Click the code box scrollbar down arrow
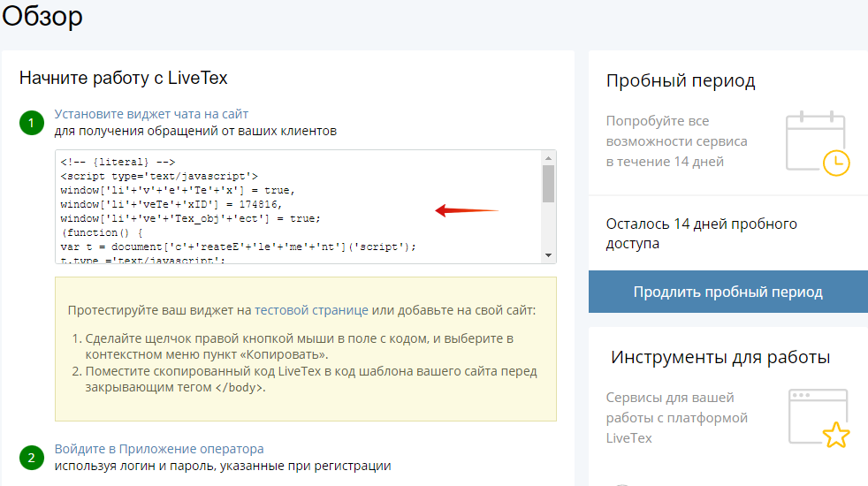The height and width of the screenshot is (486, 868). (x=548, y=255)
